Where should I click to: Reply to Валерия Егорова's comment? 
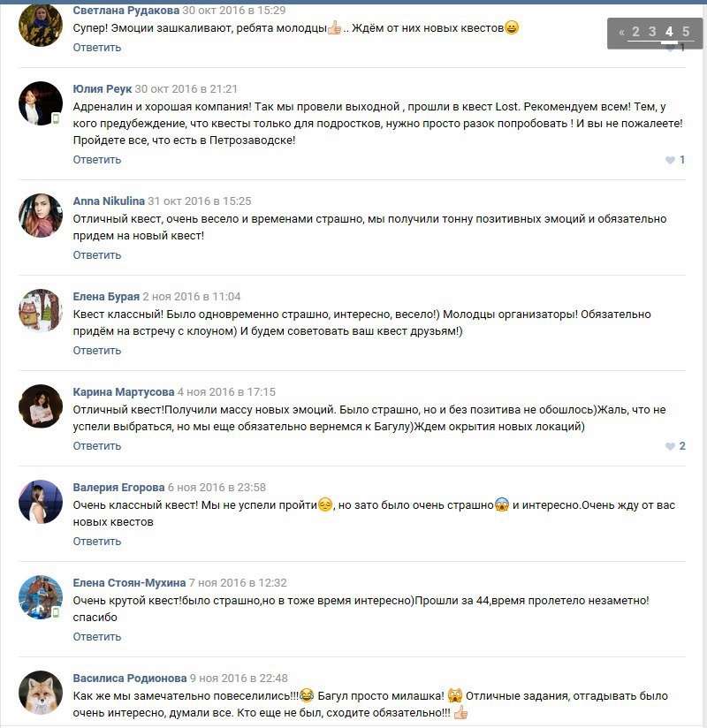[x=96, y=542]
